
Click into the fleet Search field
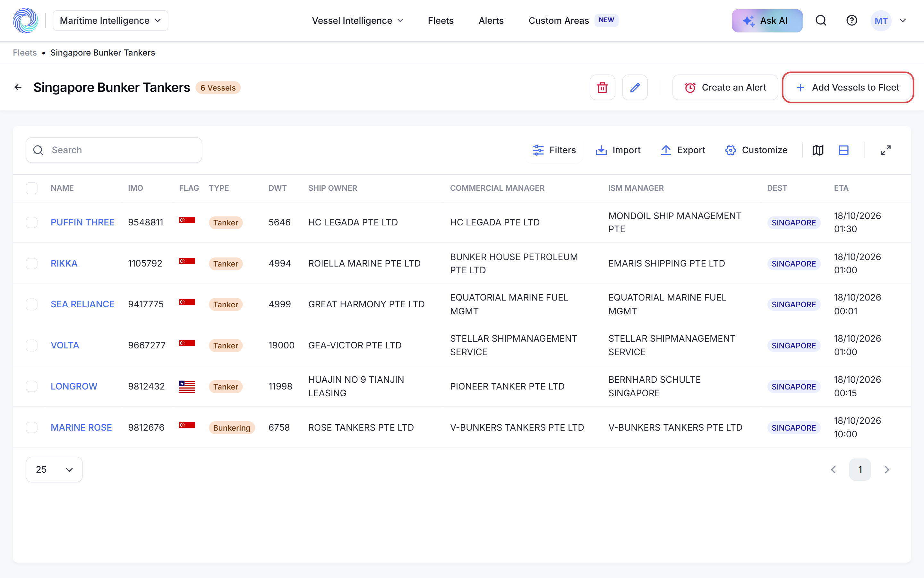(114, 150)
